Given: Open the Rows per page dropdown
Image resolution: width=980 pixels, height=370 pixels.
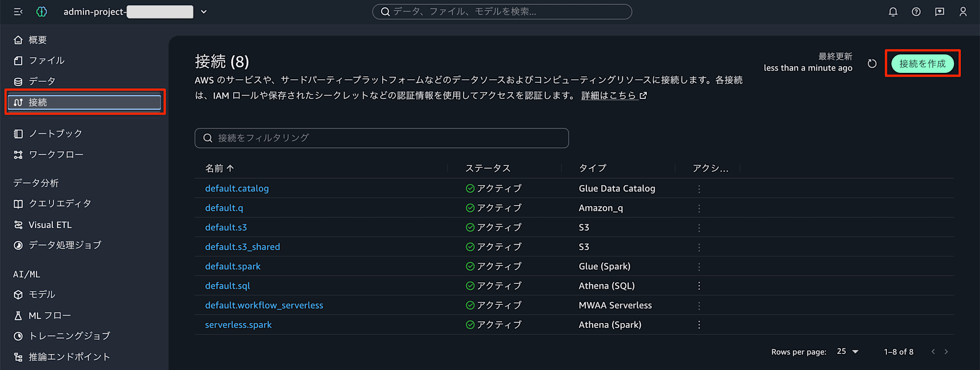Looking at the screenshot, I should pyautogui.click(x=848, y=351).
